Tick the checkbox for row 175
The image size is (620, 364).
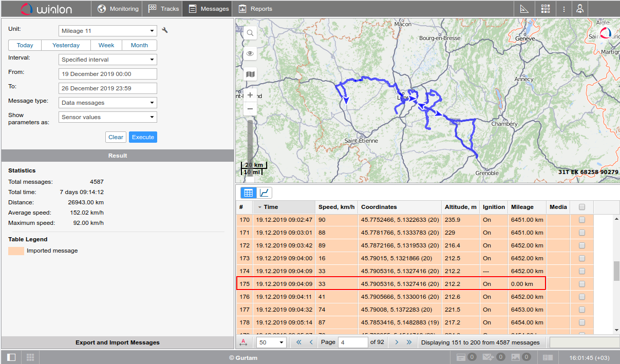coord(582,284)
